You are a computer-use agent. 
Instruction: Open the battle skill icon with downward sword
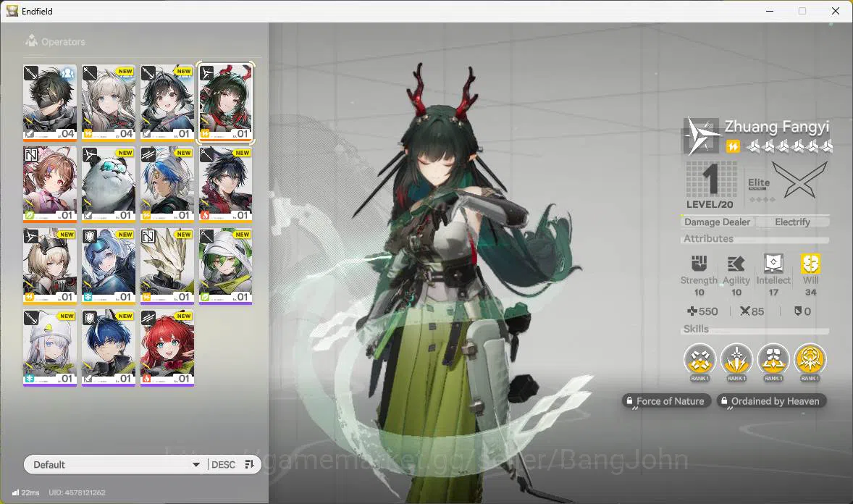(x=736, y=360)
